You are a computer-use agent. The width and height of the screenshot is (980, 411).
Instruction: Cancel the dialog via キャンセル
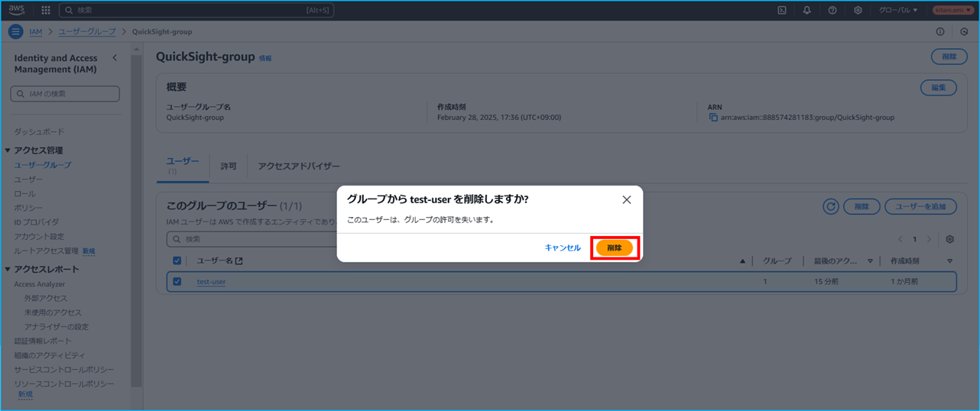pos(563,248)
